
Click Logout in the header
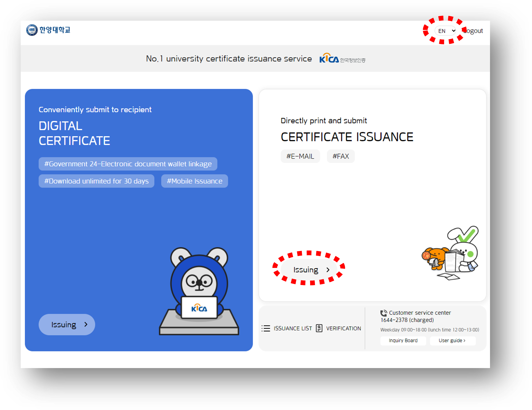473,31
